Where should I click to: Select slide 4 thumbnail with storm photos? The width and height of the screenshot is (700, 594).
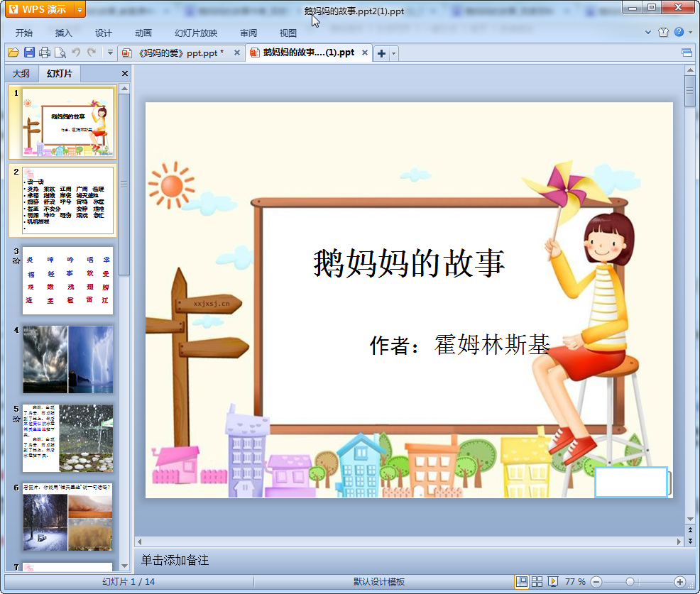pos(67,359)
